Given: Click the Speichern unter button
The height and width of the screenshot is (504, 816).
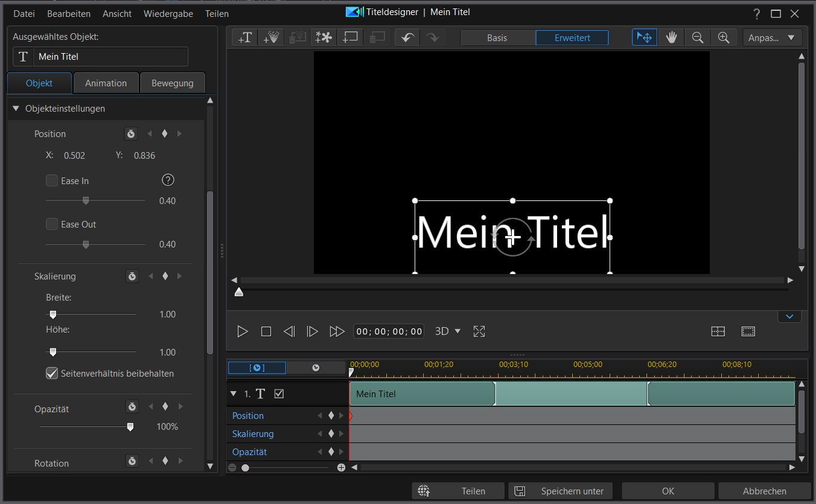Looking at the screenshot, I should [x=560, y=491].
